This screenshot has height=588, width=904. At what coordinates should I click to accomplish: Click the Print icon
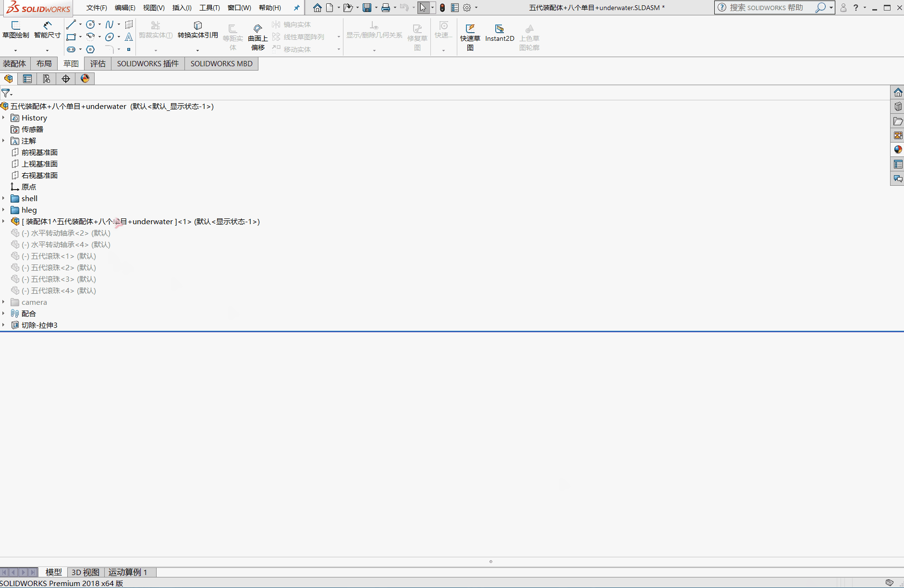point(385,8)
